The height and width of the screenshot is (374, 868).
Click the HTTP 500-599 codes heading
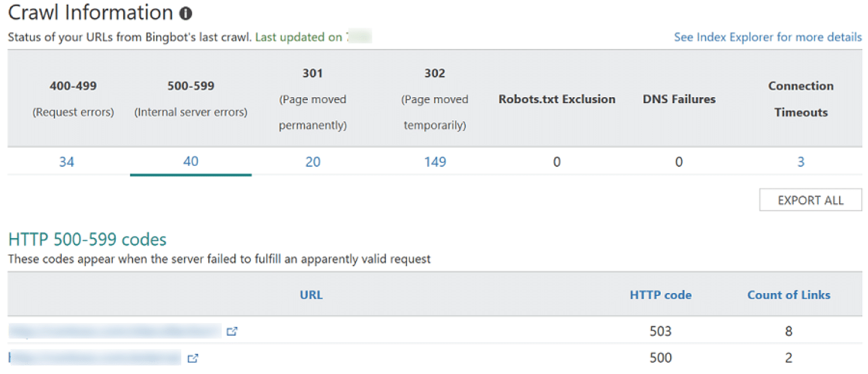(x=87, y=239)
